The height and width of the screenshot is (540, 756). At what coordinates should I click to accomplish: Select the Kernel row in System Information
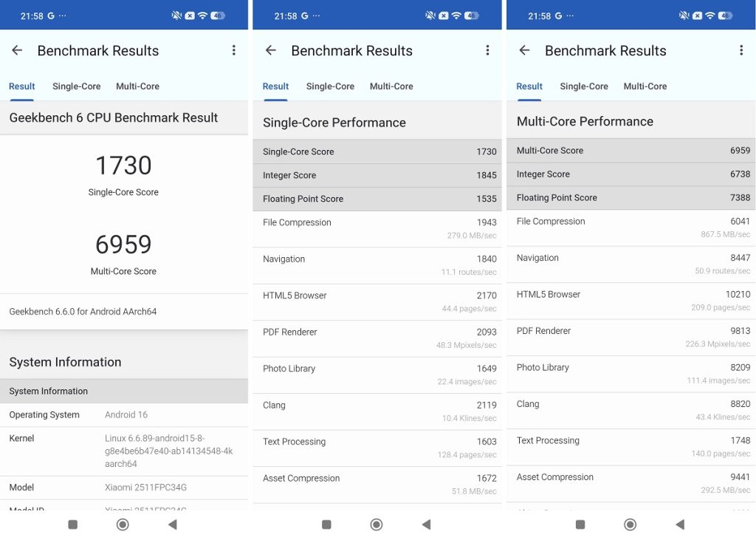[x=123, y=451]
